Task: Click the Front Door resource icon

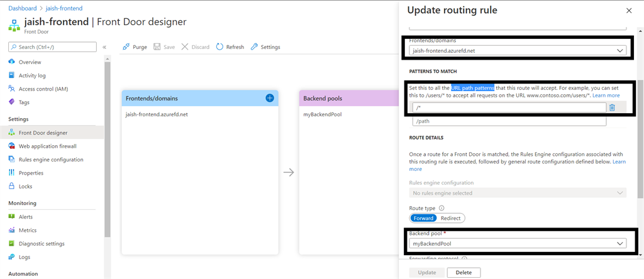Action: coord(14,25)
